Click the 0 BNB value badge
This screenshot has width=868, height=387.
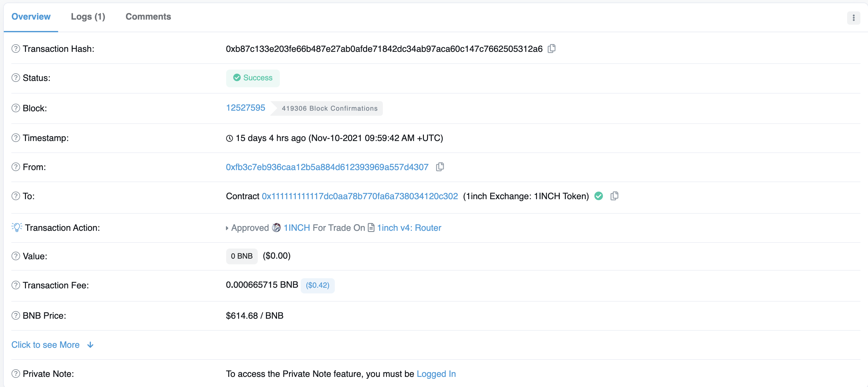[242, 256]
